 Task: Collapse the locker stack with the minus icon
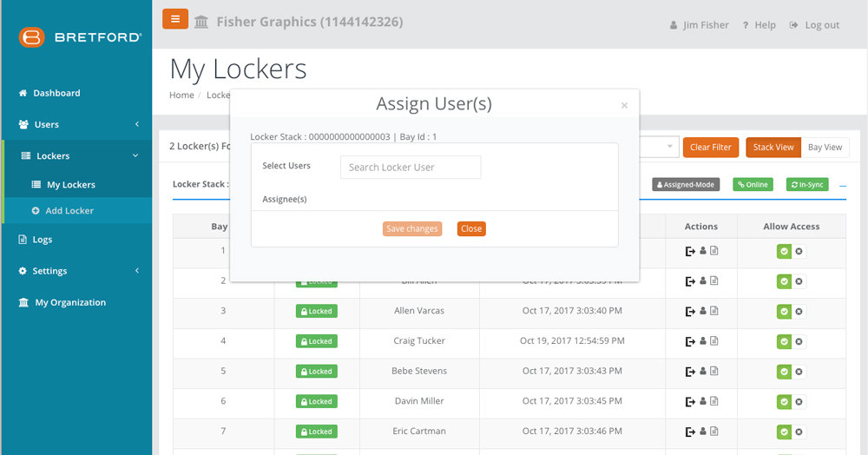pos(843,186)
